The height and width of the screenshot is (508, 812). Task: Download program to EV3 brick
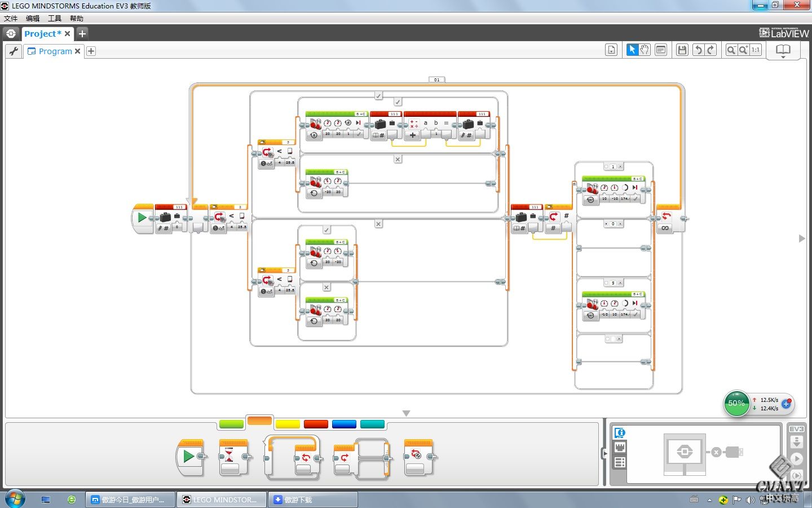[x=797, y=443]
